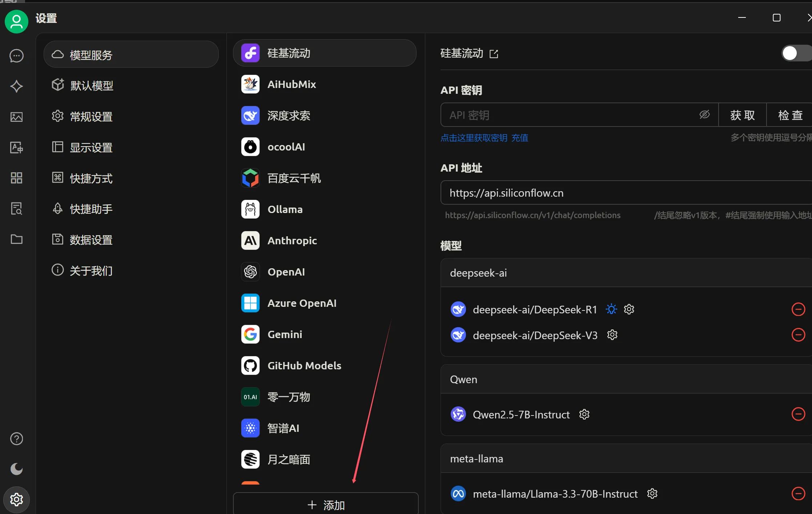Open the user avatar profile
Image resolution: width=812 pixels, height=514 pixels.
click(x=16, y=22)
